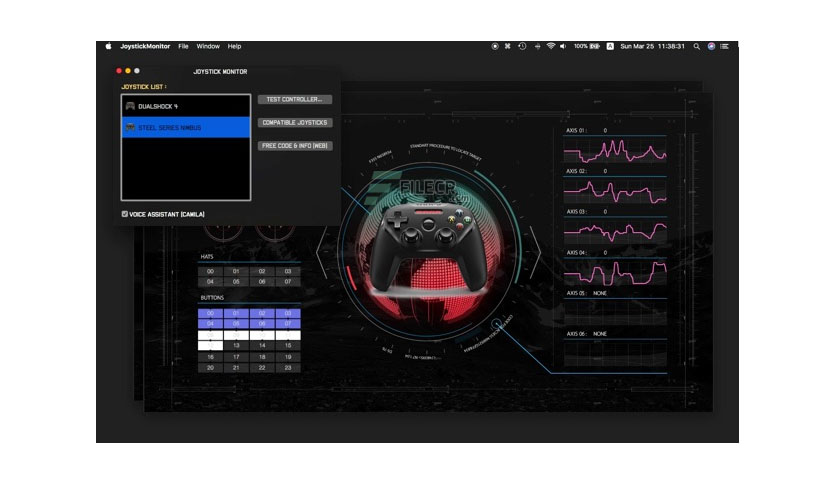Click Buttons cell 23

pos(288,368)
